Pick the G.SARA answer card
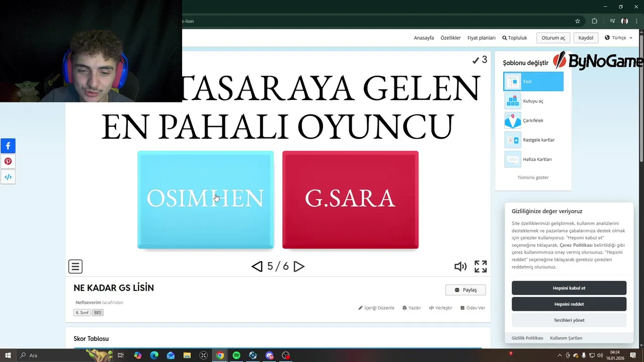The height and width of the screenshot is (362, 644). pos(350,200)
